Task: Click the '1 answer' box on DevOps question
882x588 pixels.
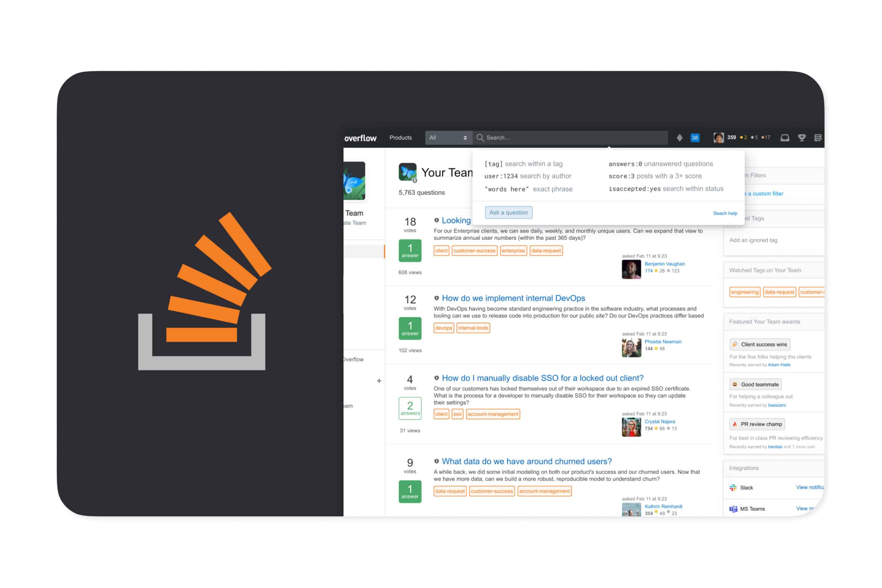Action: 410,329
